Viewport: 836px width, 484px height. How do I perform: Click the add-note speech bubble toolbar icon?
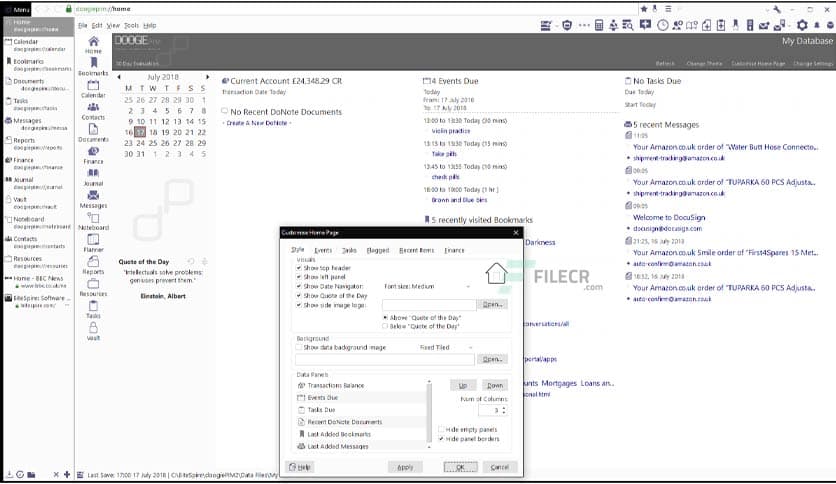(x=645, y=25)
